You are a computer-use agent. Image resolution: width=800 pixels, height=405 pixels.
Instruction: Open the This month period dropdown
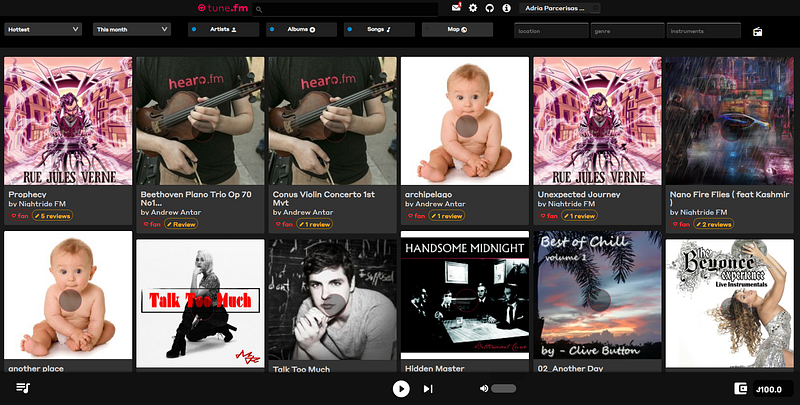click(132, 30)
